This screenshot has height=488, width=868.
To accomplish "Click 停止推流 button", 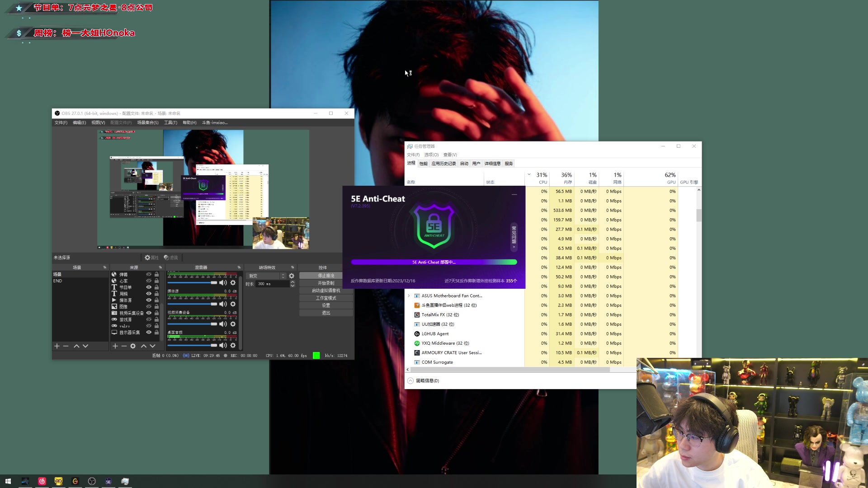I will pos(325,276).
